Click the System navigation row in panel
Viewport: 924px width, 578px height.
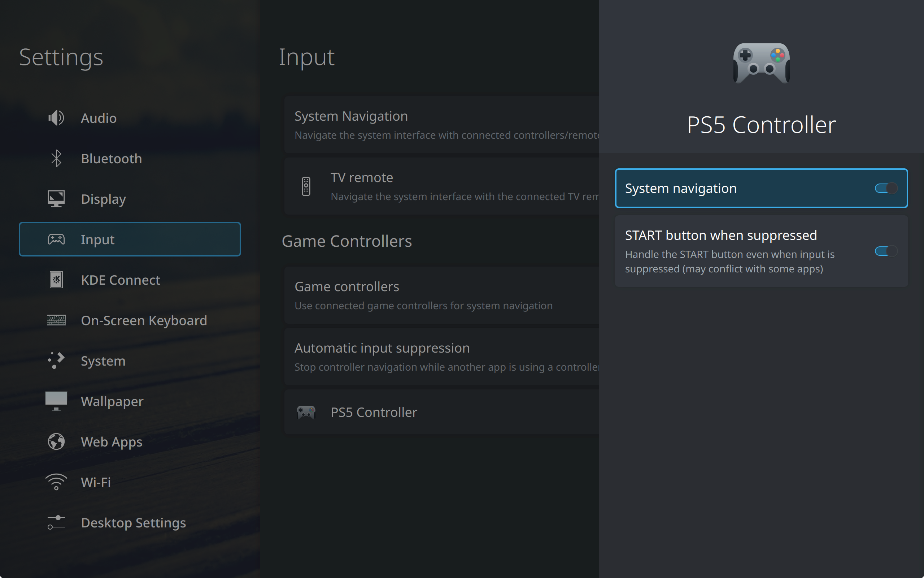pos(761,188)
